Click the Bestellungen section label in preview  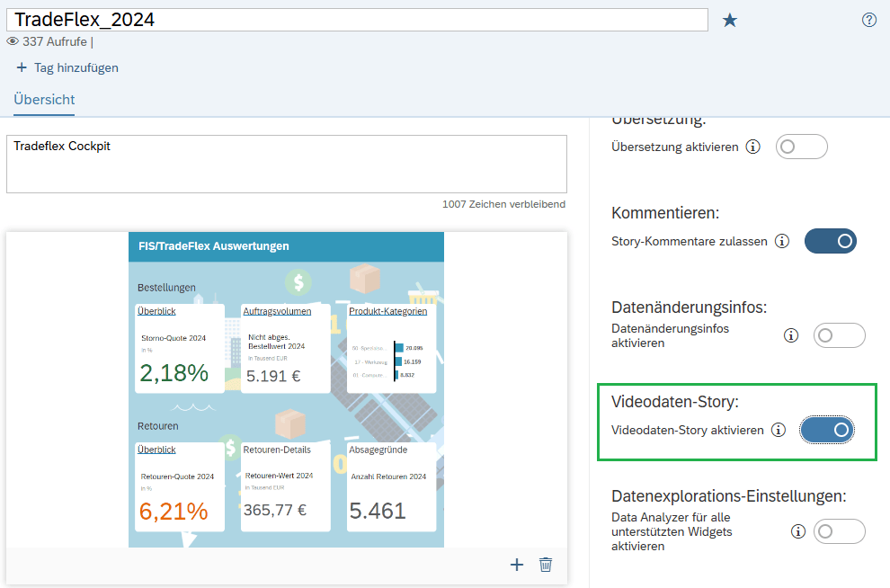[x=166, y=288]
